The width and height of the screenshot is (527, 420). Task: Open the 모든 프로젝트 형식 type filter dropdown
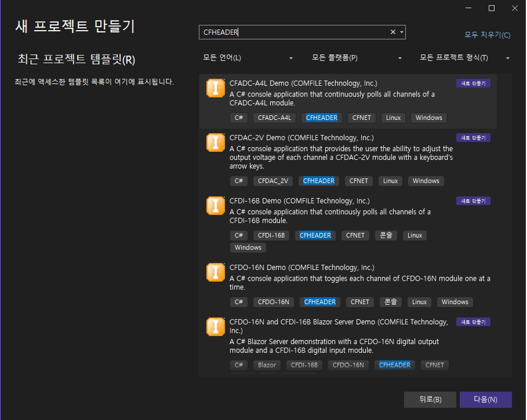pyautogui.click(x=465, y=58)
